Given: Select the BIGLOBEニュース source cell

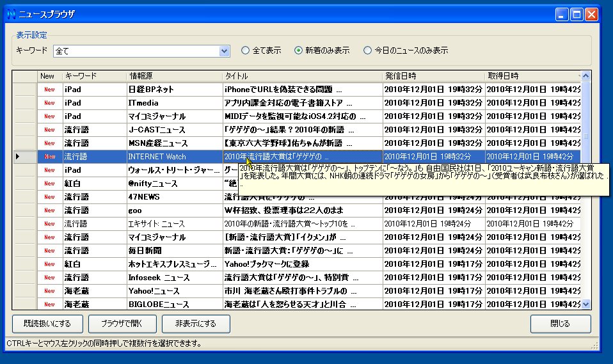Looking at the screenshot, I should pyautogui.click(x=175, y=304).
